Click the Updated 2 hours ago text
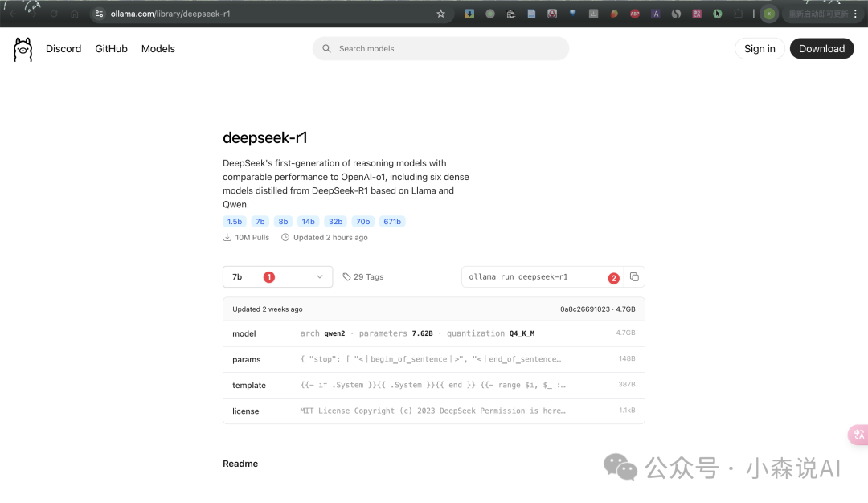Viewport: 868px width, 503px height. [330, 237]
